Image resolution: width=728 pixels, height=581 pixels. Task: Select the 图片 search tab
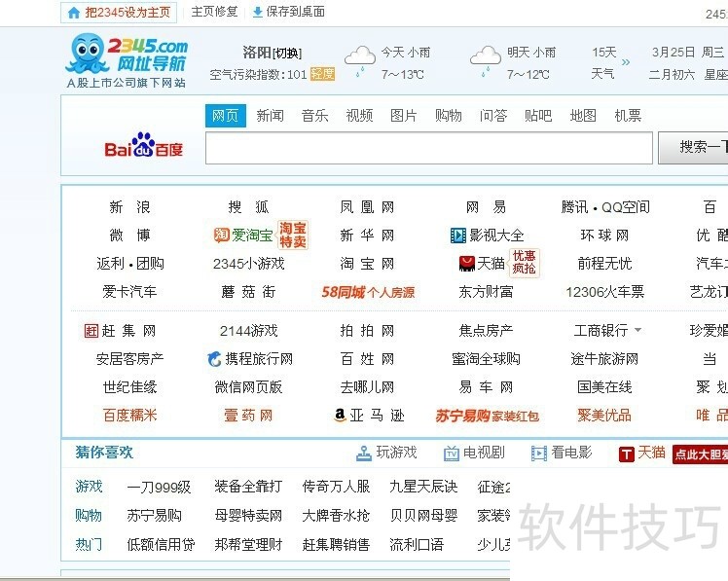pos(404,116)
